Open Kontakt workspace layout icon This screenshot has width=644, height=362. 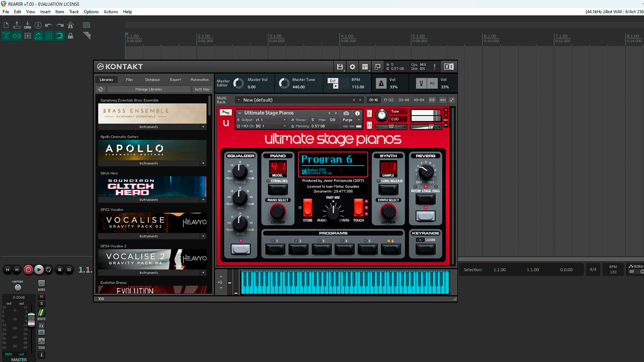365,67
